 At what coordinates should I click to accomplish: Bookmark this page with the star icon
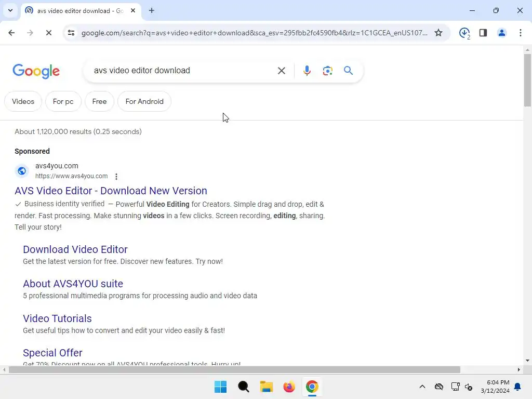(438, 33)
